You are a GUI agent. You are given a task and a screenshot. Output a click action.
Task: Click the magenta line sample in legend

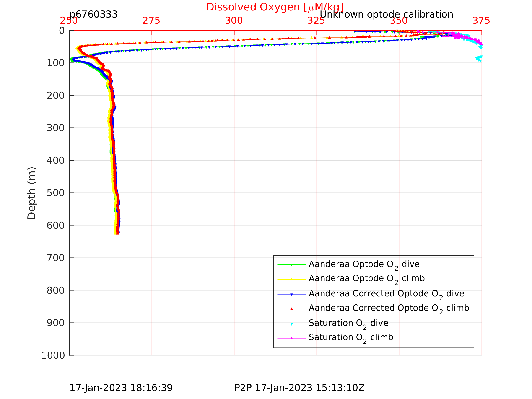pyautogui.click(x=291, y=338)
